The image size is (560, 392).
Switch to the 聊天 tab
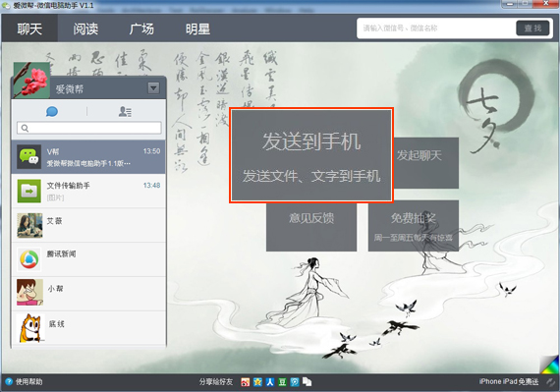point(29,28)
